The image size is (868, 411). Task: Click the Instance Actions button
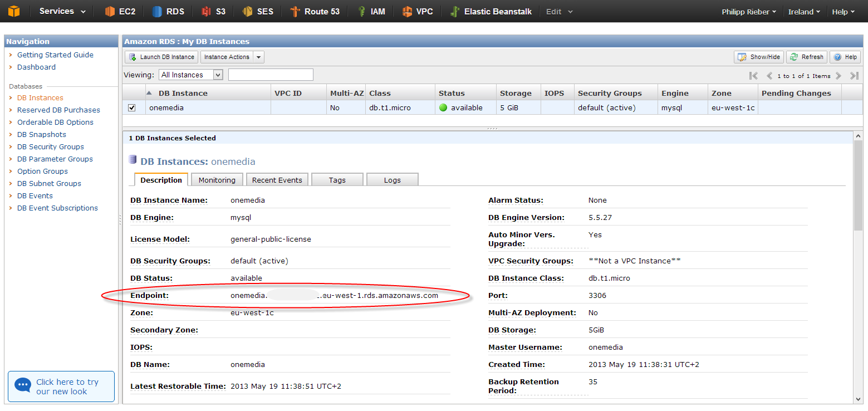pos(227,57)
